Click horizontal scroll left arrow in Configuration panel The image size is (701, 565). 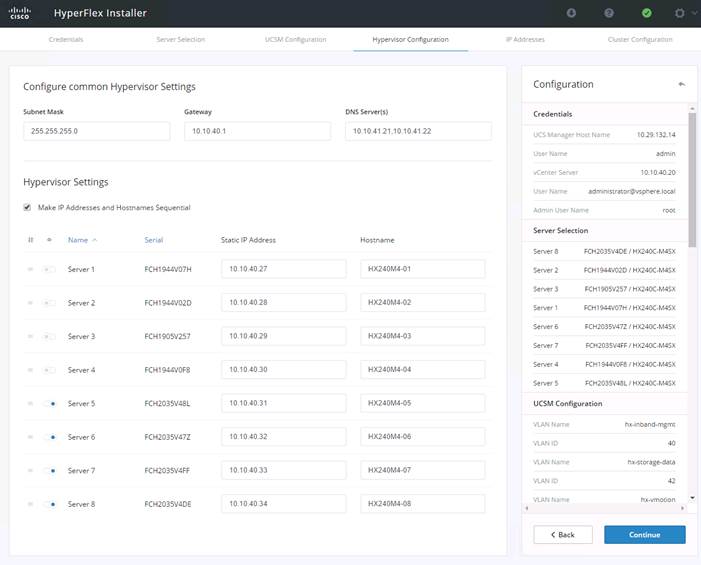527,508
